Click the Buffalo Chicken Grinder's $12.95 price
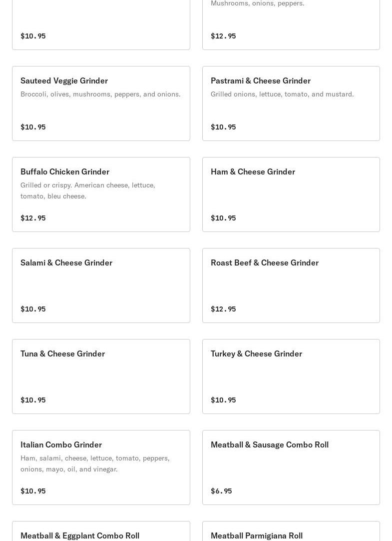 [x=33, y=218]
